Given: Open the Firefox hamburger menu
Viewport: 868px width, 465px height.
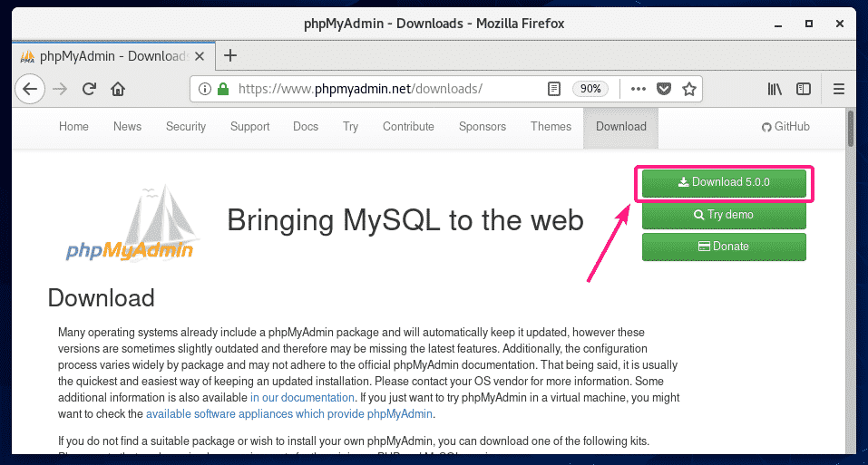Looking at the screenshot, I should click(839, 89).
